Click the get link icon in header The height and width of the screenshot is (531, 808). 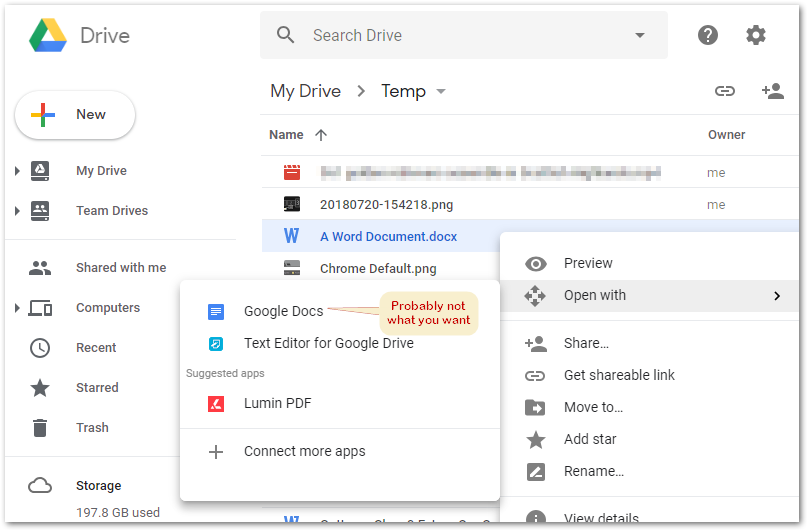725,91
